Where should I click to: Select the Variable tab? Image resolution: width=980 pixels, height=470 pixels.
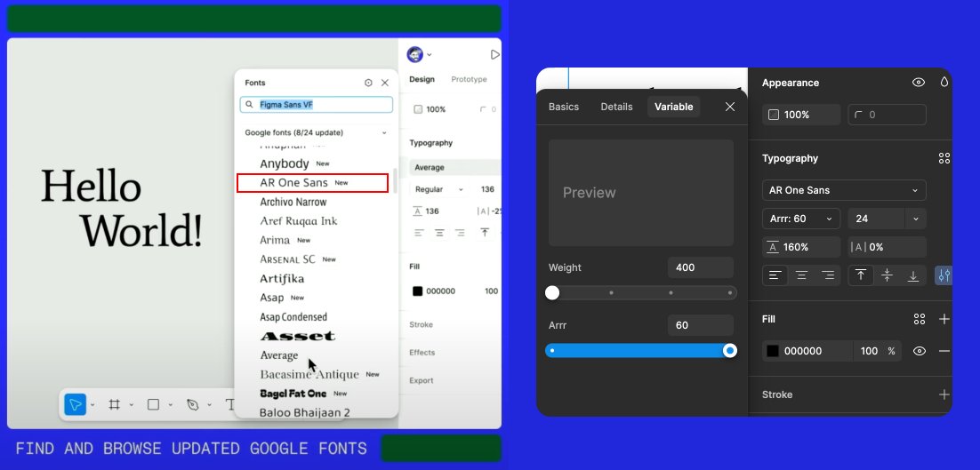pyautogui.click(x=674, y=107)
